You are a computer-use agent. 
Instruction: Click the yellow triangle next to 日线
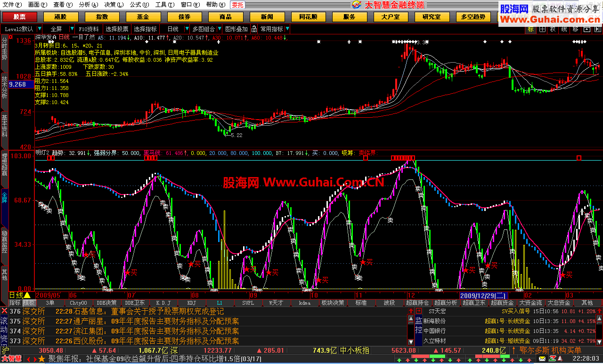point(27,295)
